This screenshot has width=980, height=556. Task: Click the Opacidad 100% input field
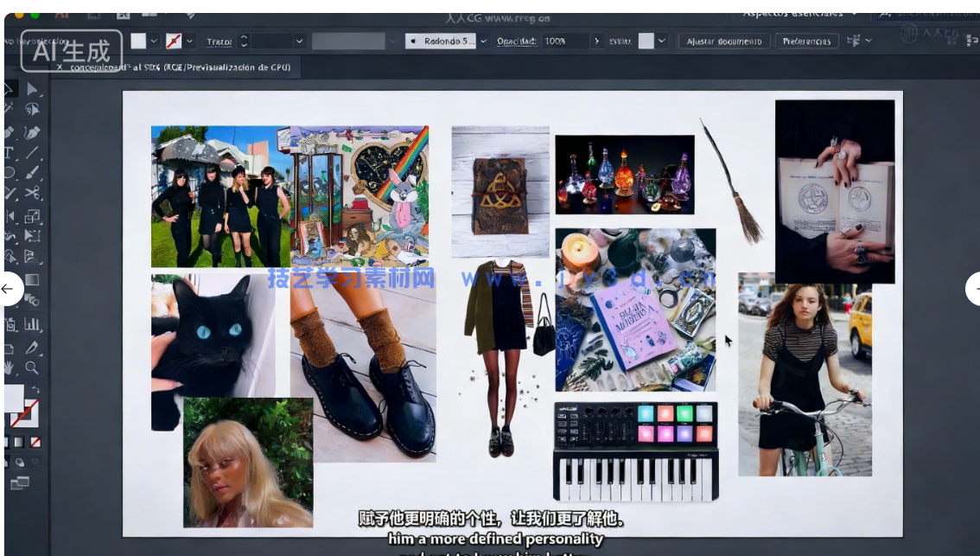click(x=565, y=41)
